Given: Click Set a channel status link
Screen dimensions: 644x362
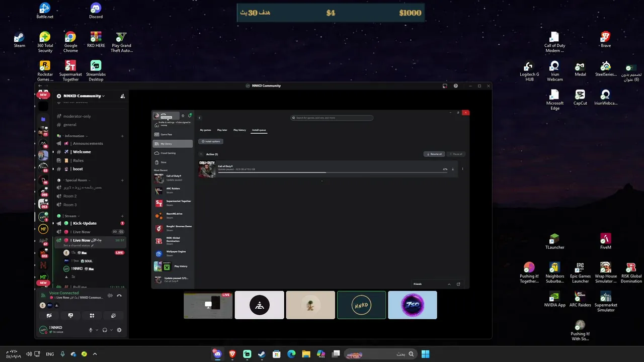Looking at the screenshot, I should point(78,245).
